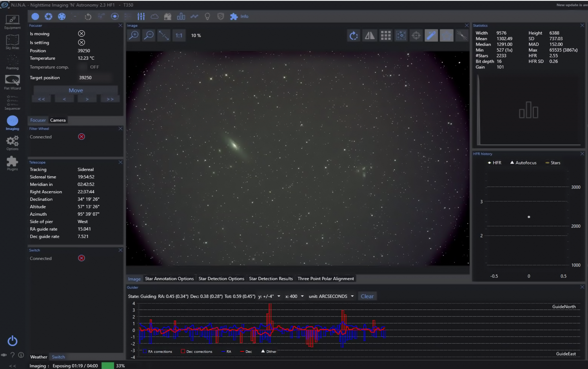The width and height of the screenshot is (588, 369).
Task: Expand the unit ARCSECONDS dropdown
Action: pyautogui.click(x=352, y=296)
